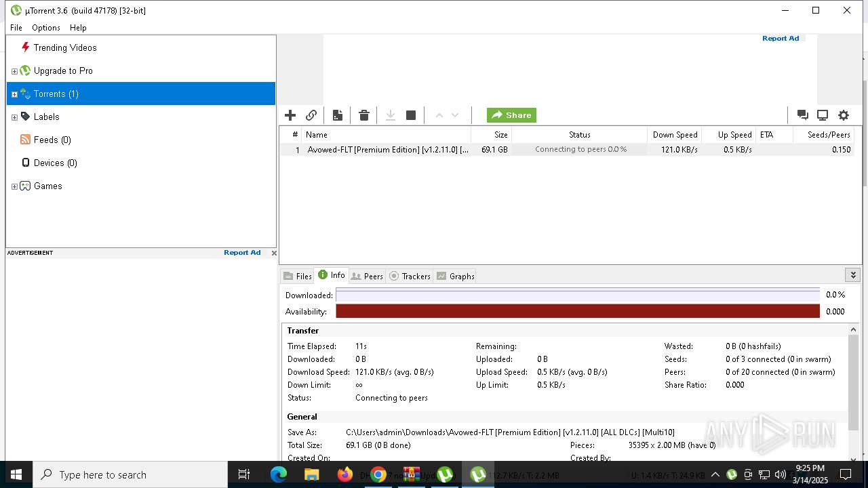Click the Share button
The width and height of the screenshot is (868, 488).
(511, 115)
